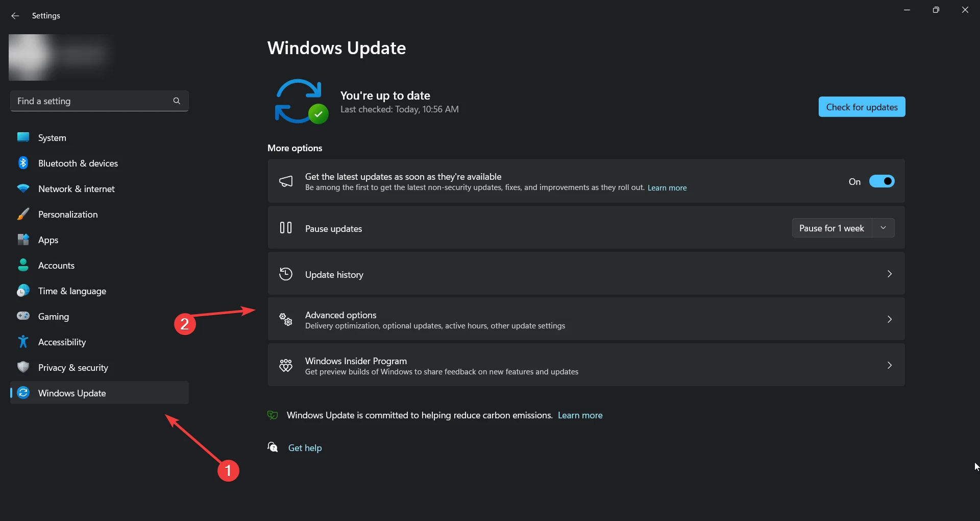Open Learn more link about carbon emissions

coord(580,415)
